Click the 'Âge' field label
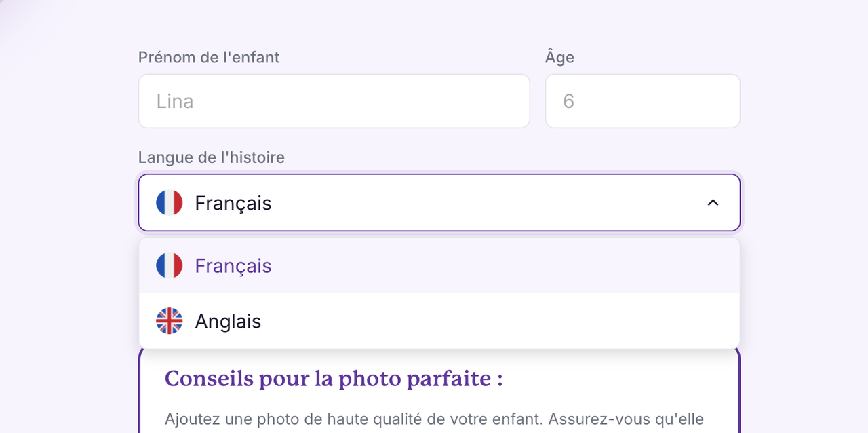 tap(559, 58)
